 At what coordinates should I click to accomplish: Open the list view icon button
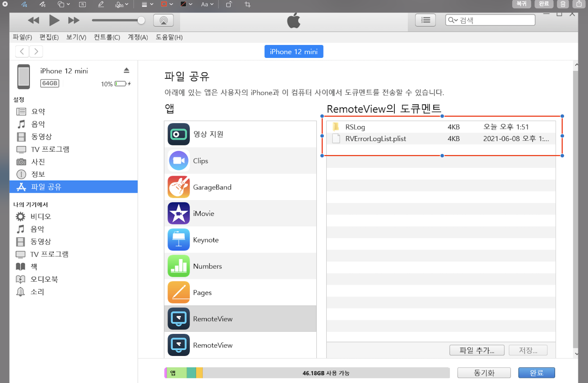pyautogui.click(x=425, y=20)
